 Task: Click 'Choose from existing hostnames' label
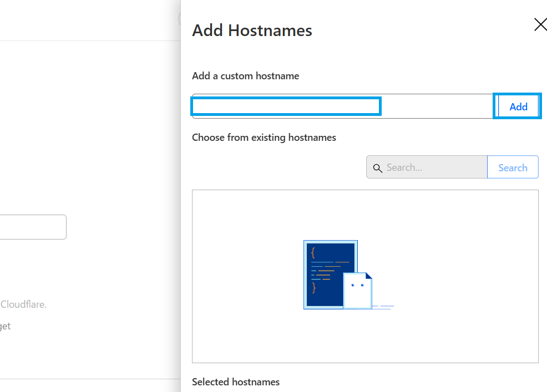(264, 137)
